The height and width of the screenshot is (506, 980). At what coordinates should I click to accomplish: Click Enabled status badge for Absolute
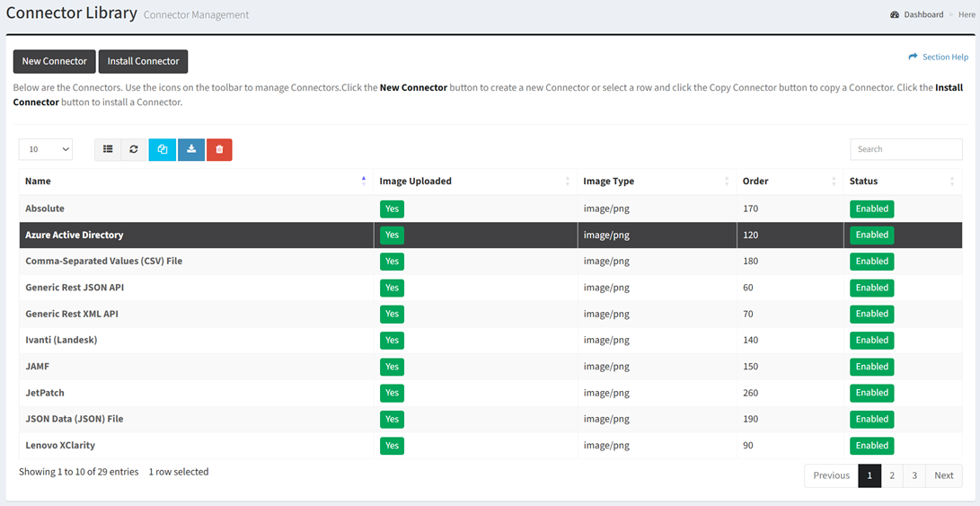[871, 209]
